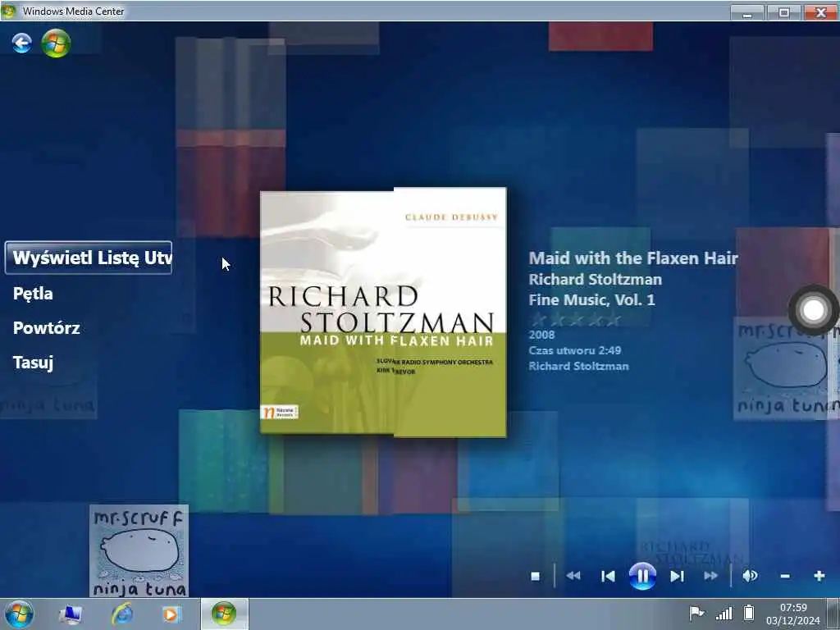Click the Richard Stoltzman album cover
The height and width of the screenshot is (630, 840).
pos(383,313)
